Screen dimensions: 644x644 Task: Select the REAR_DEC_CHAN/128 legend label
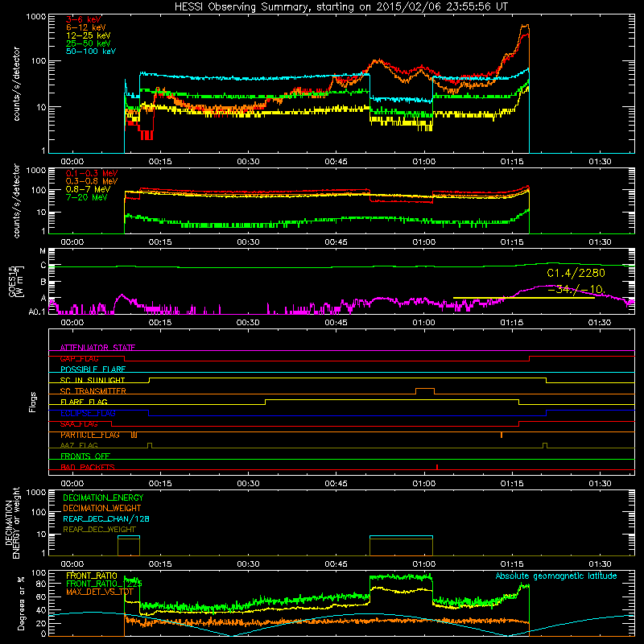[106, 519]
